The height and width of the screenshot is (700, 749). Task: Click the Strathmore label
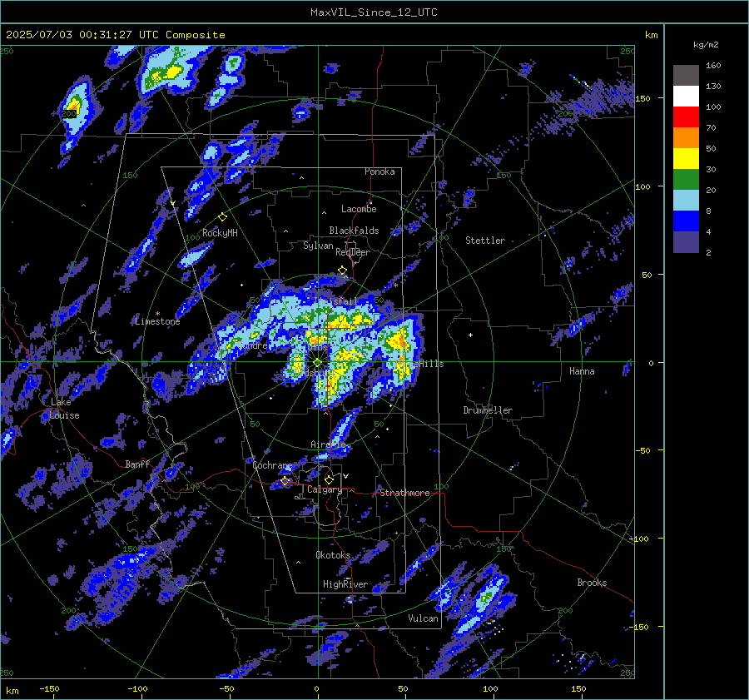click(x=404, y=493)
